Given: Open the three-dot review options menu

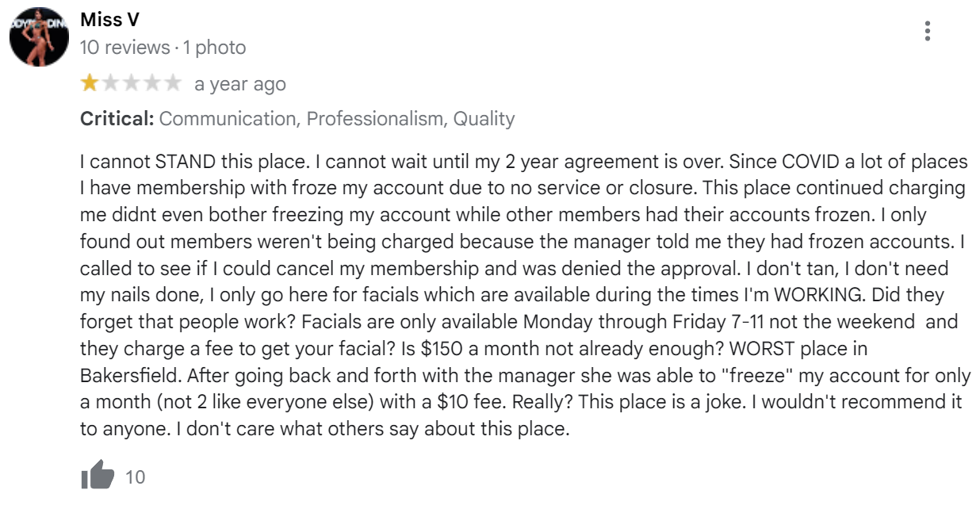Looking at the screenshot, I should pos(927,31).
